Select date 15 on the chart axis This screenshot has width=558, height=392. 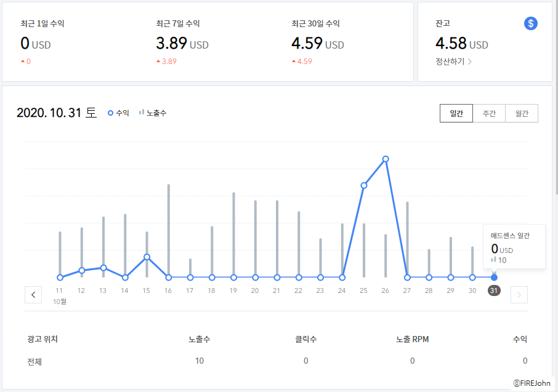[146, 290]
